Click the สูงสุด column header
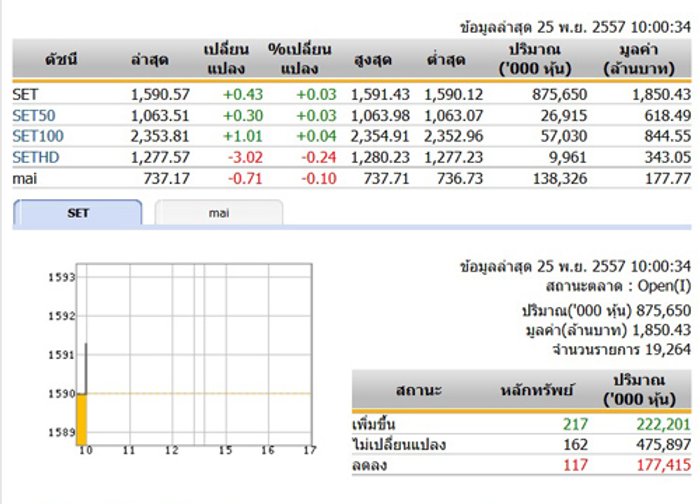The width and height of the screenshot is (700, 504). pos(372,60)
